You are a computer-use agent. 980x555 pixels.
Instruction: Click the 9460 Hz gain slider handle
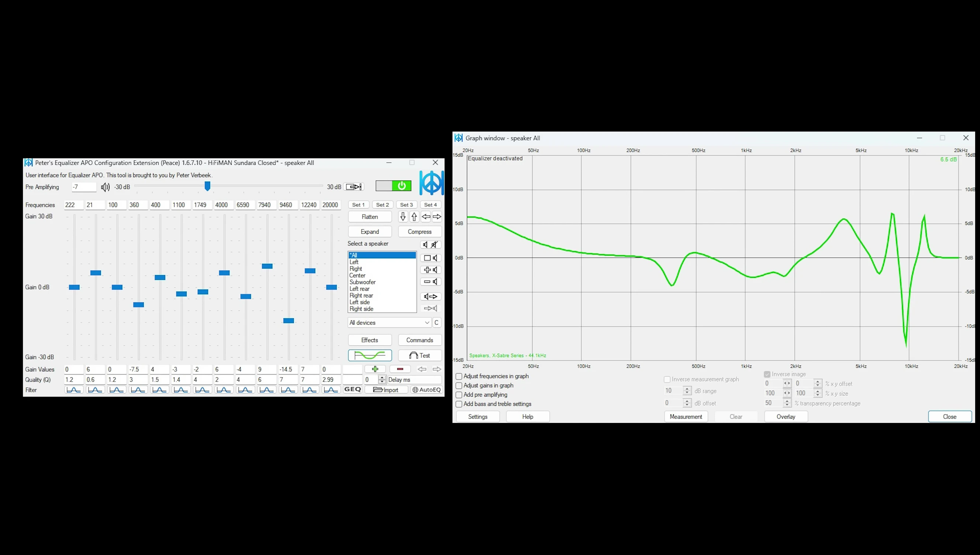point(288,320)
